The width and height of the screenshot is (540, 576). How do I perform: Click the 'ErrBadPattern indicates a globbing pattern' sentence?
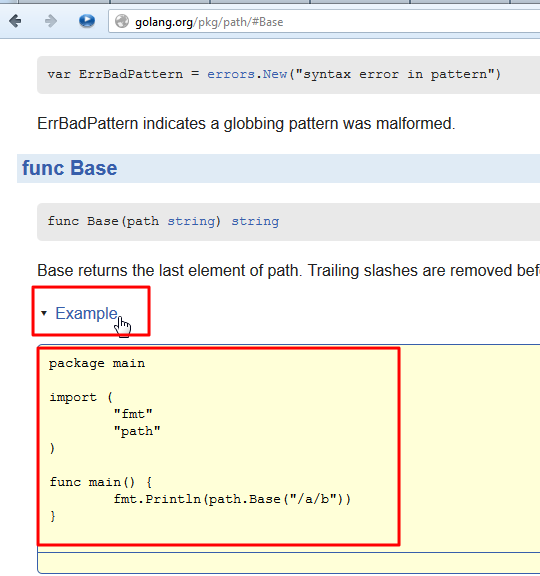coord(246,123)
